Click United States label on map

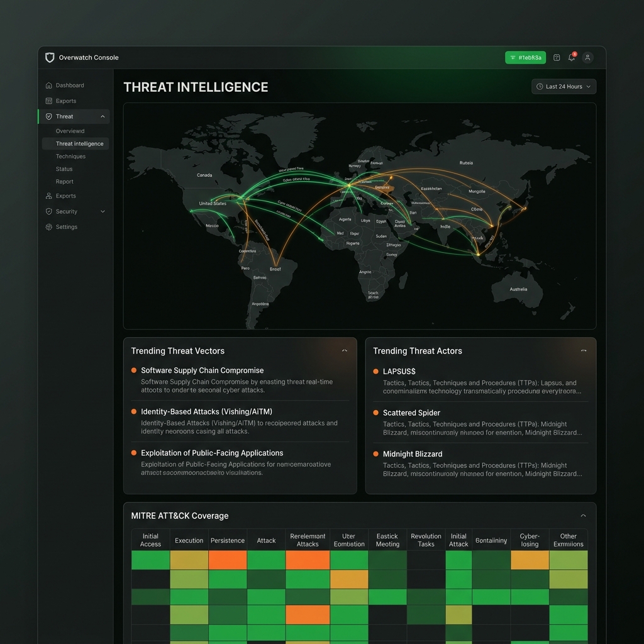point(213,203)
